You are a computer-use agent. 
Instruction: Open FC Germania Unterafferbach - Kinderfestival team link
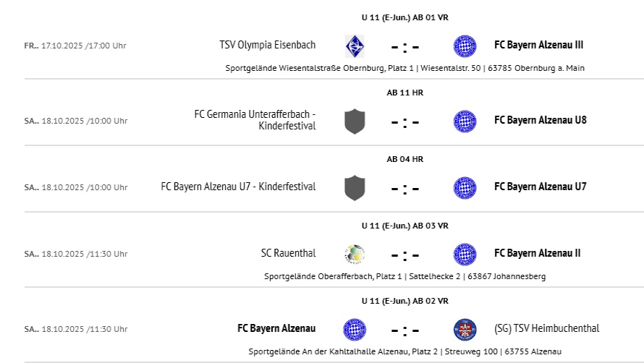click(255, 120)
